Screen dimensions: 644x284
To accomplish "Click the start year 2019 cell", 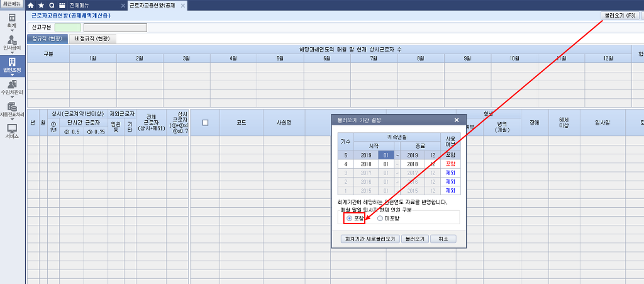I will click(x=365, y=156).
